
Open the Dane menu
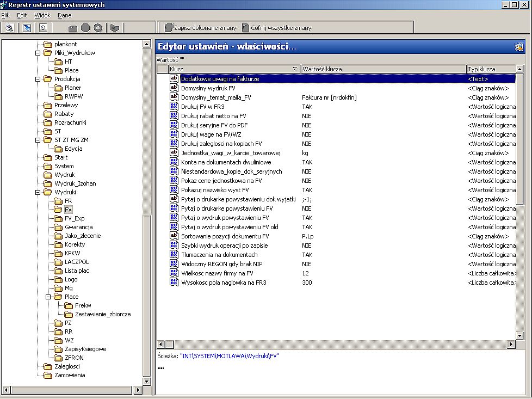65,15
